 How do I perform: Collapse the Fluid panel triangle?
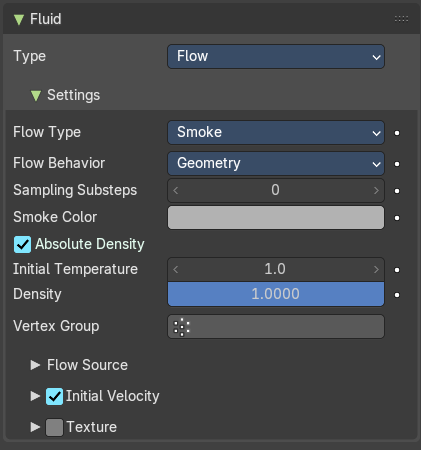click(19, 19)
